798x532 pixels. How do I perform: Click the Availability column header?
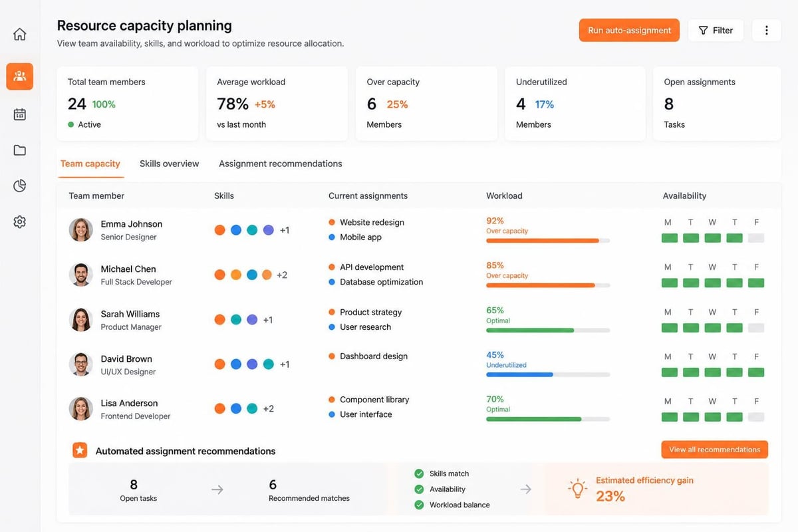point(684,196)
